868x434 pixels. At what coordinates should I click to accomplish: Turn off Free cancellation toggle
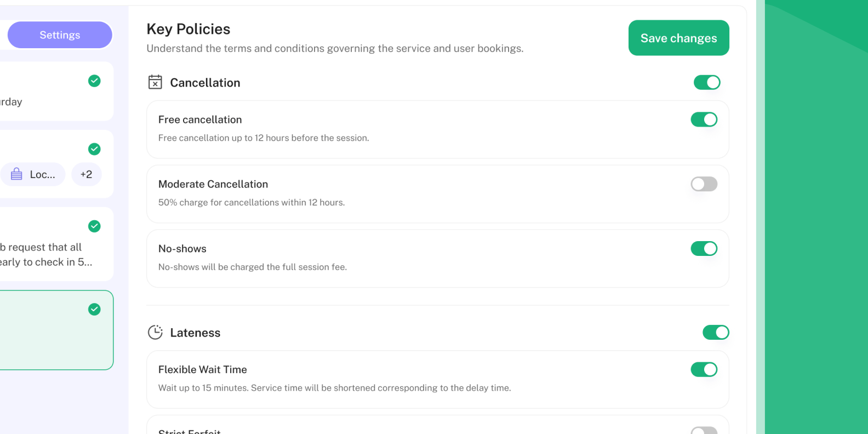[x=704, y=119]
